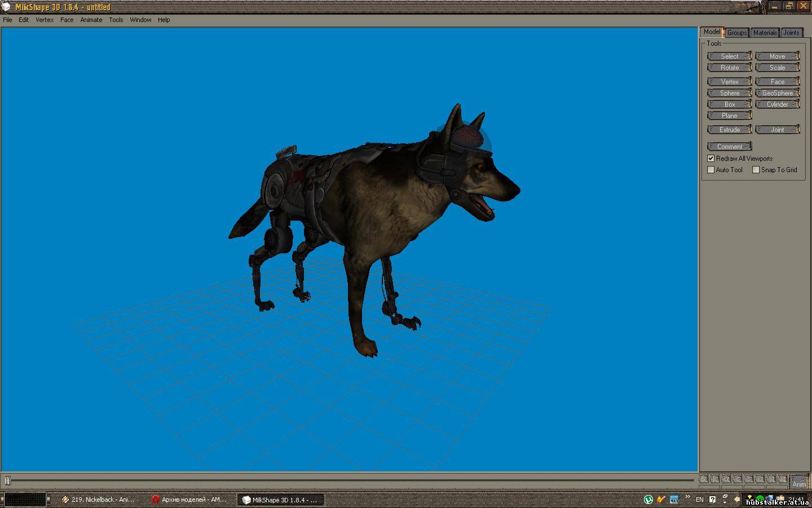Enable the Select tool
The image size is (812, 508).
pyautogui.click(x=730, y=56)
